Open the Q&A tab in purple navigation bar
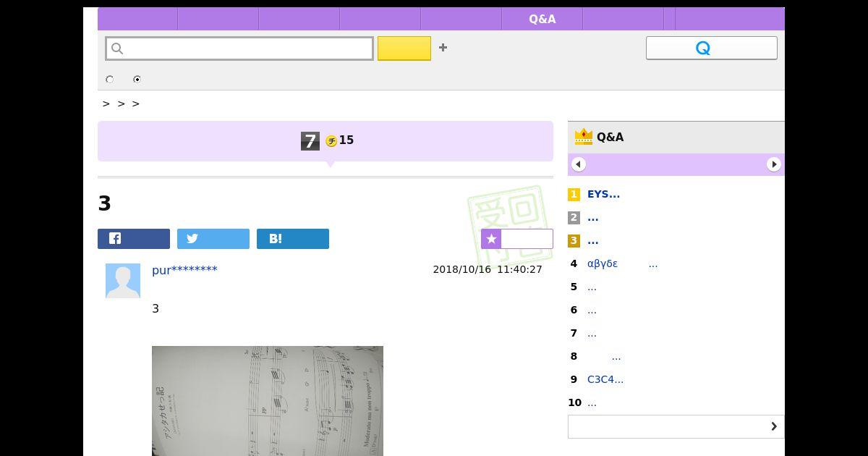This screenshot has width=868, height=456. pyautogui.click(x=542, y=19)
